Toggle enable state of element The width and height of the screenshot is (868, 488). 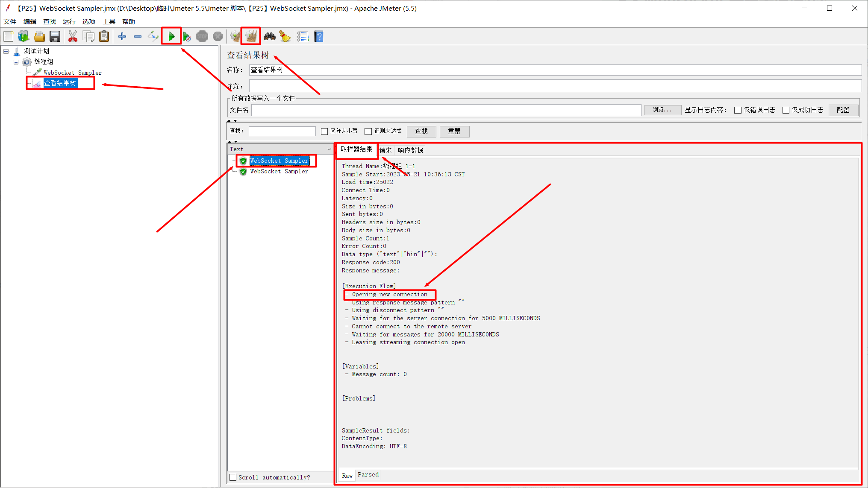(153, 37)
